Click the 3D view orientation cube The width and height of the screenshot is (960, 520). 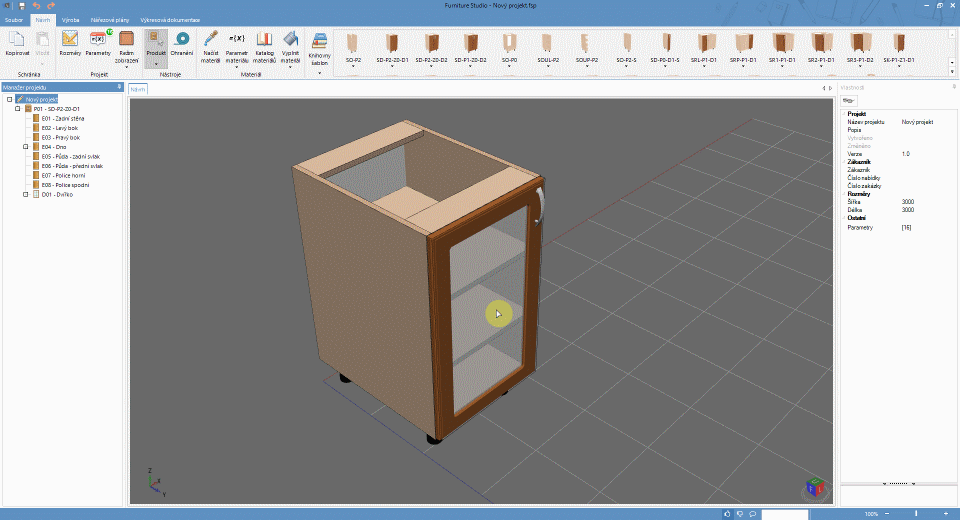[816, 488]
